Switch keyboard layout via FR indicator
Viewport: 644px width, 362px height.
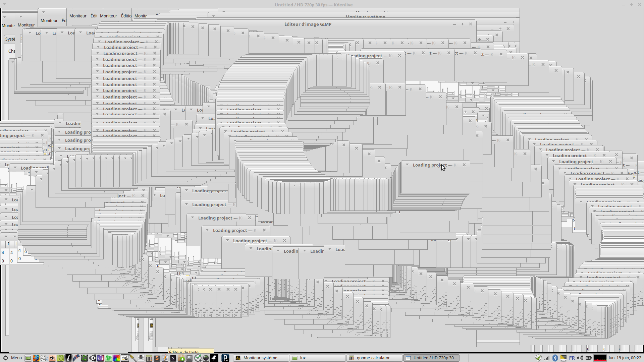click(572, 358)
